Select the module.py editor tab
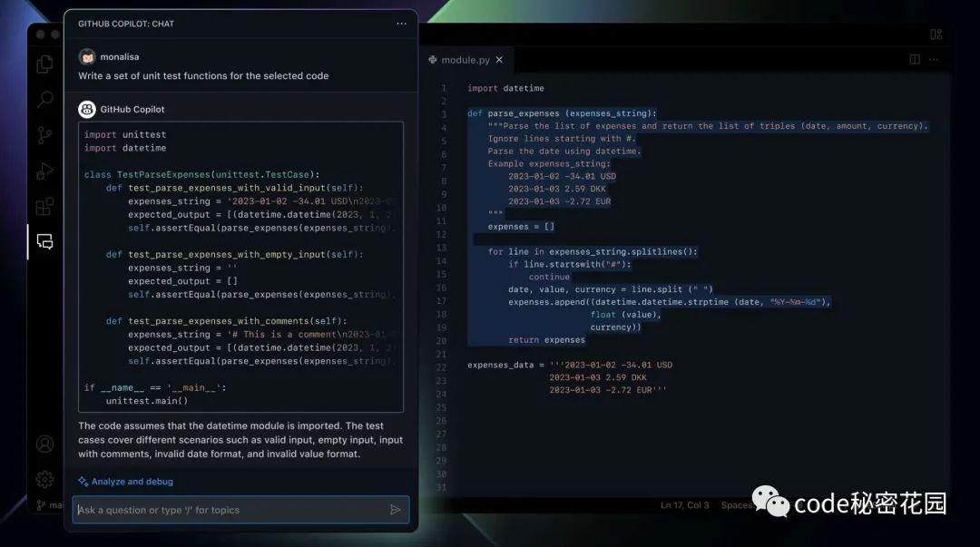Screen dimensions: 980x547 465,60
